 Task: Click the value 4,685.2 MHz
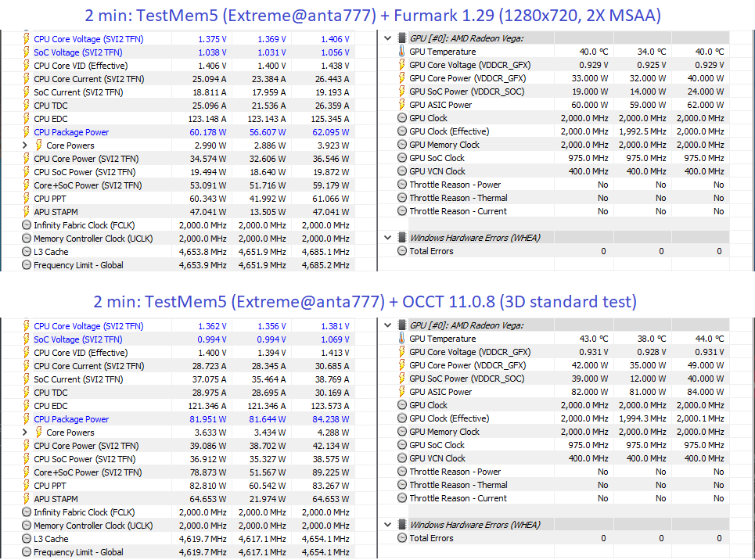[325, 265]
